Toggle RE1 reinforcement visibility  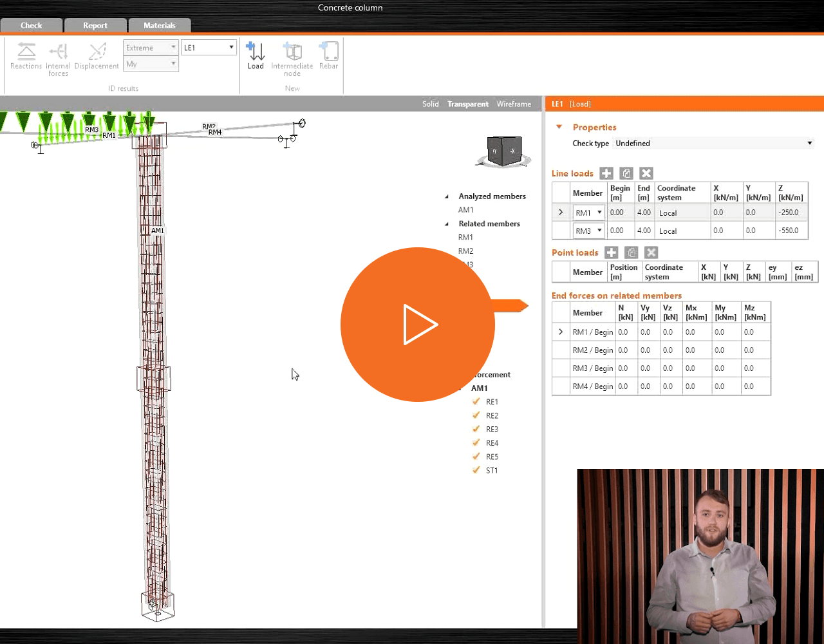[476, 401]
